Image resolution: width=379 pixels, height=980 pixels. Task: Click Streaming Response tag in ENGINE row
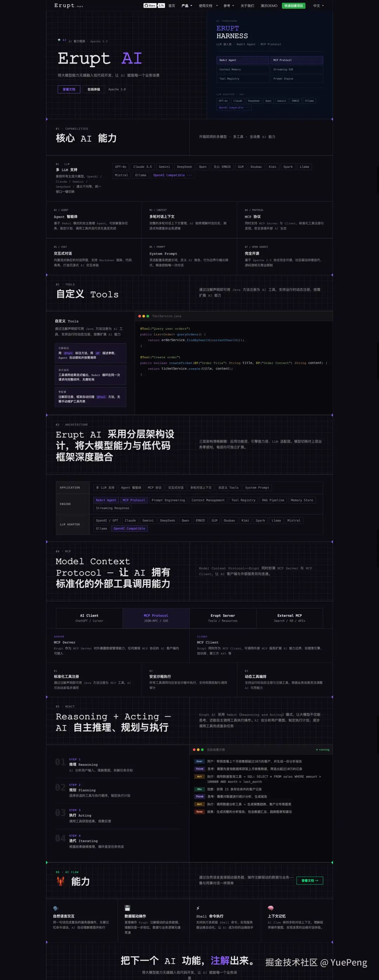113,508
